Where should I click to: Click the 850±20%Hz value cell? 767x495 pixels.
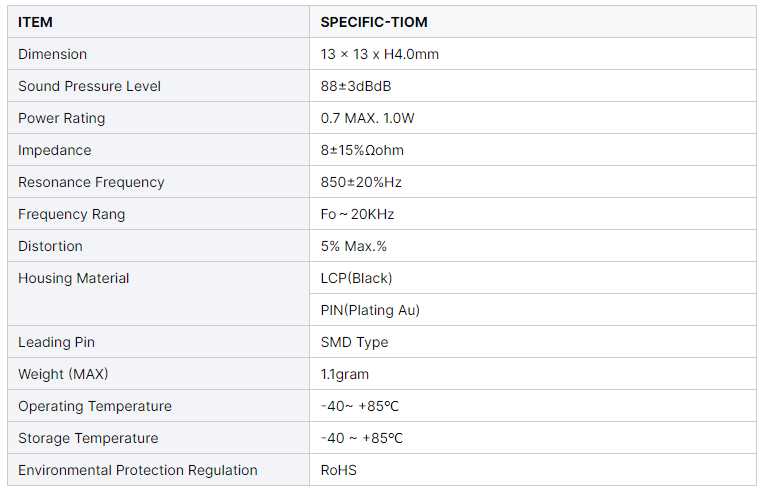click(x=361, y=182)
